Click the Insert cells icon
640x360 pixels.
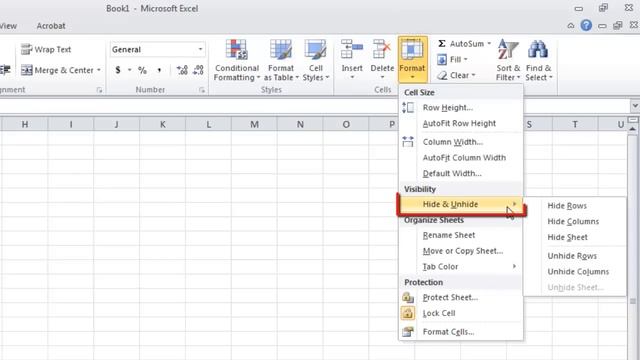[352, 49]
